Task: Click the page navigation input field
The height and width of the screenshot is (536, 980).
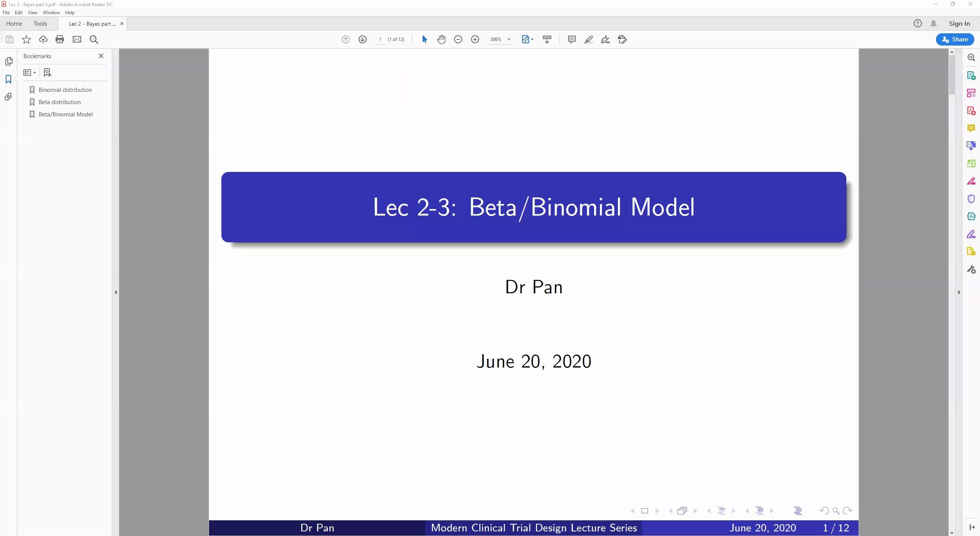Action: point(379,39)
